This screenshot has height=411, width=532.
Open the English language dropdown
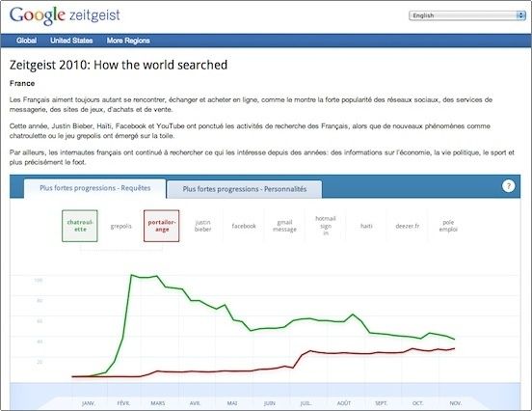click(466, 15)
